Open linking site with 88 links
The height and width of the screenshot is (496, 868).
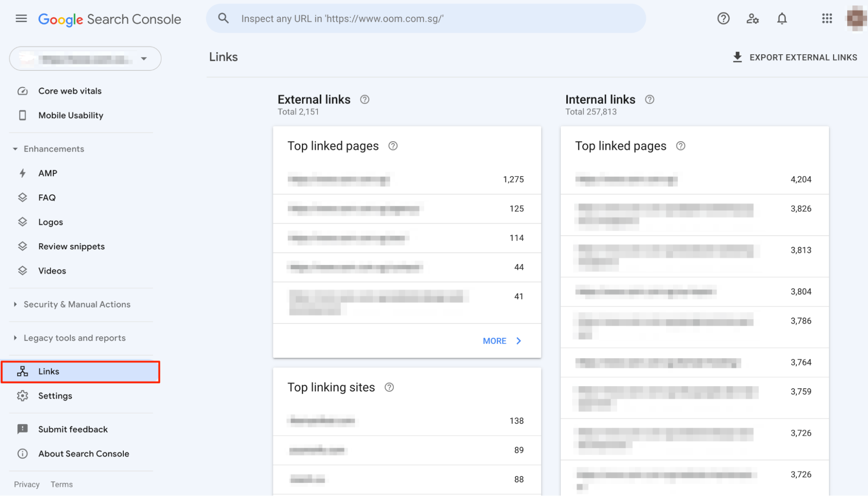(x=407, y=479)
